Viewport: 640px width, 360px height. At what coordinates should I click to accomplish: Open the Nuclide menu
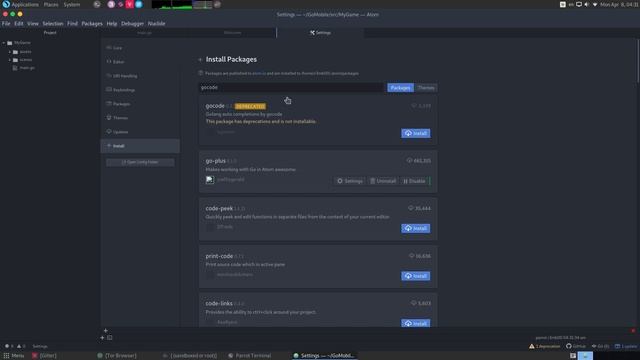tap(157, 24)
